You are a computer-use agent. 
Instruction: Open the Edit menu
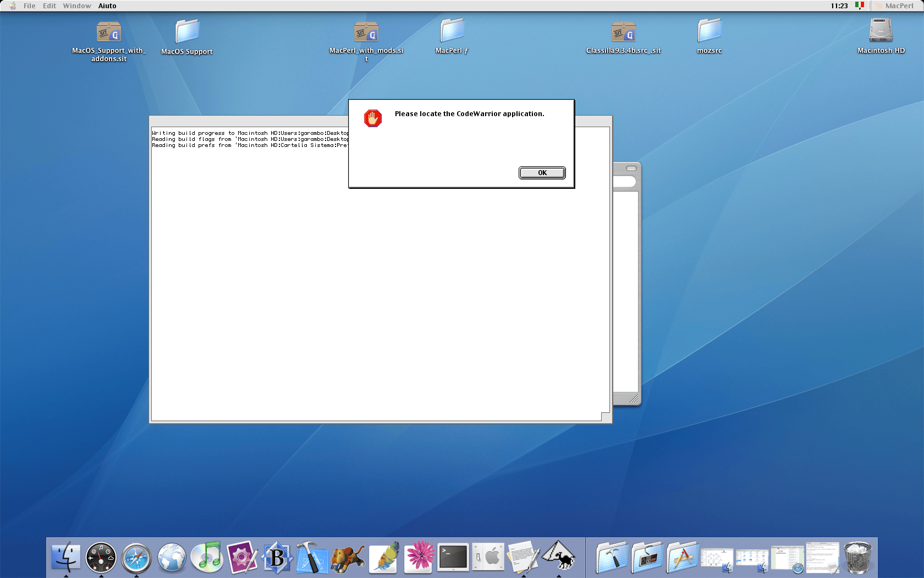pos(50,6)
